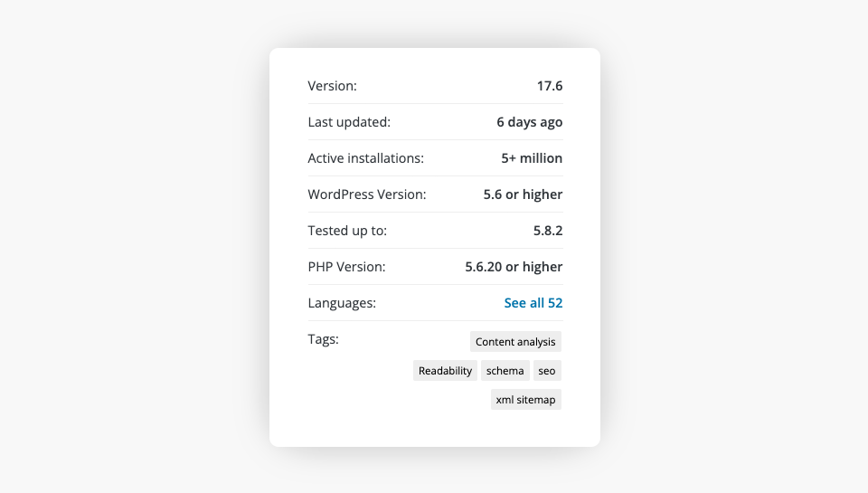Click the "schema" tag

pyautogui.click(x=505, y=371)
